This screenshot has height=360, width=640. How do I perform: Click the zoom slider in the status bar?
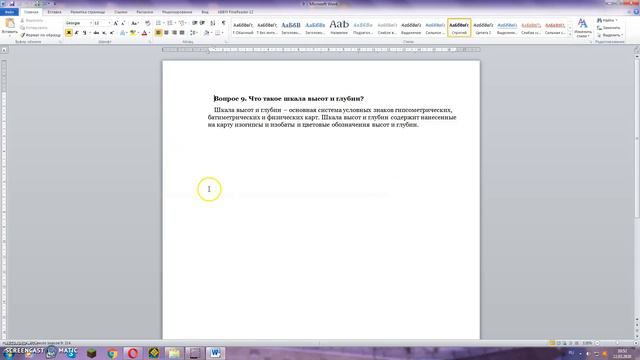click(x=616, y=343)
